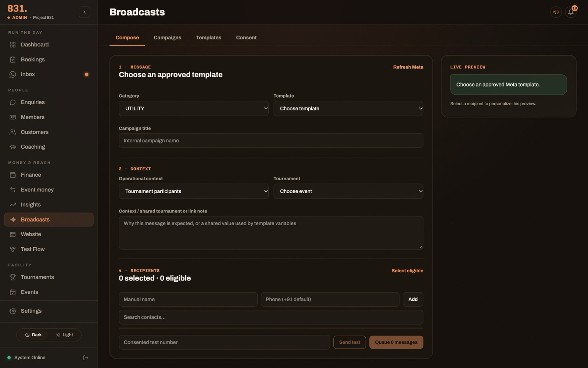Switch theme to Light mode
Image resolution: width=588 pixels, height=368 pixels.
point(64,335)
